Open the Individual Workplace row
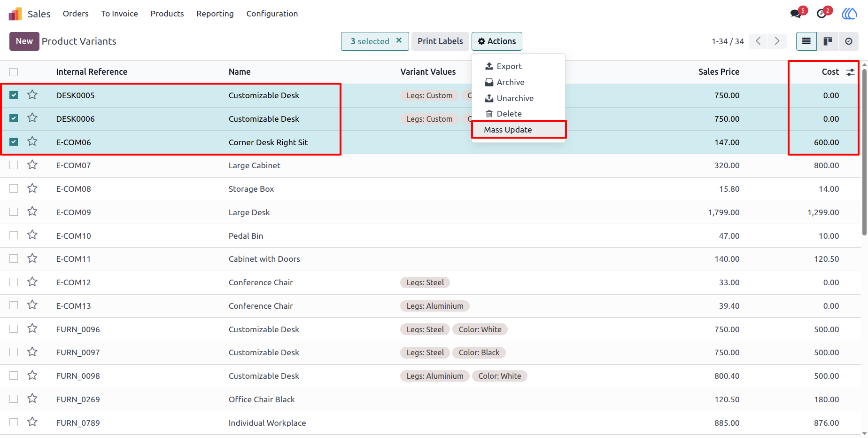Viewport: 868px width, 438px height. tap(430, 422)
